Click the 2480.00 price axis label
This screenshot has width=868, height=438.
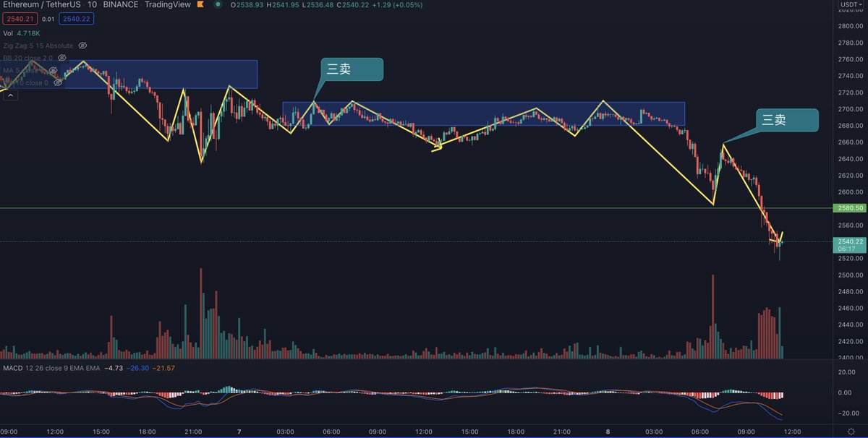[x=851, y=291]
